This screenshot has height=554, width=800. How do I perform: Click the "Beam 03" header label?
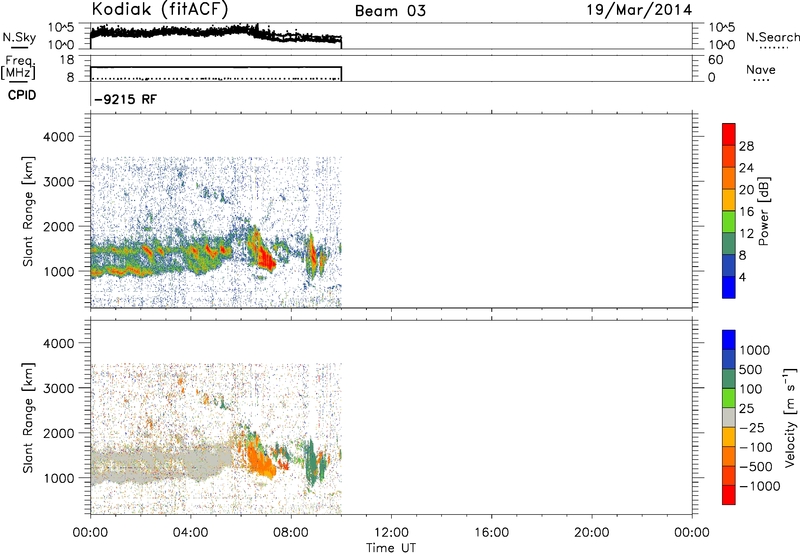click(390, 11)
